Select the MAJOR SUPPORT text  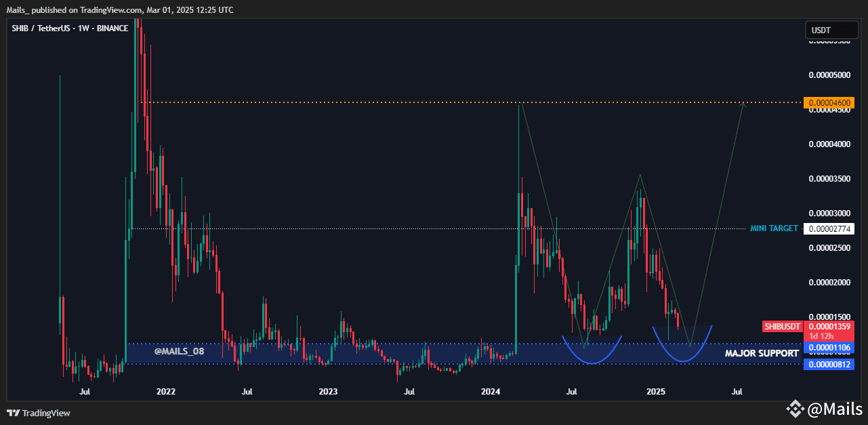762,353
